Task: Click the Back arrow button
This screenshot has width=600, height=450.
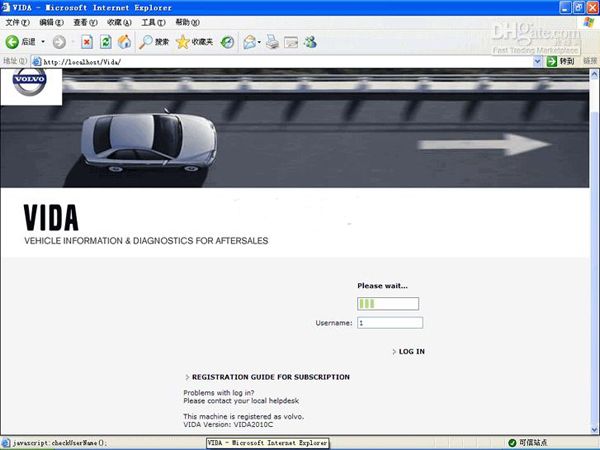Action: 13,42
